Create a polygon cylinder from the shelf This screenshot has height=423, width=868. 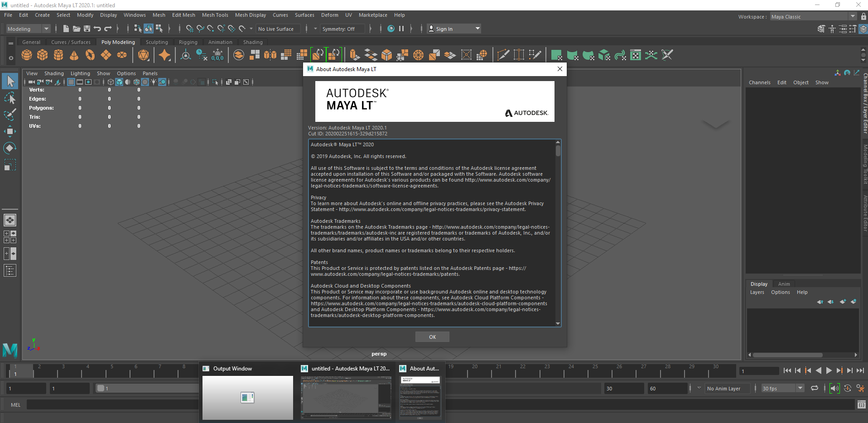(58, 55)
